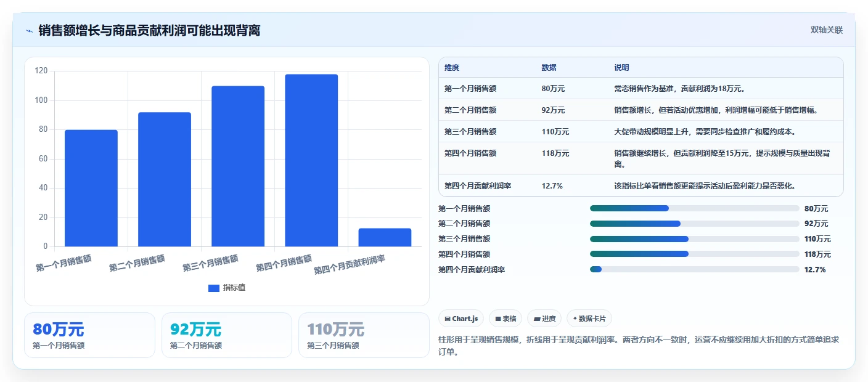Click the short 第四个月贡献利润率 chart bar
Screen dimensions: 868x382
tap(385, 237)
